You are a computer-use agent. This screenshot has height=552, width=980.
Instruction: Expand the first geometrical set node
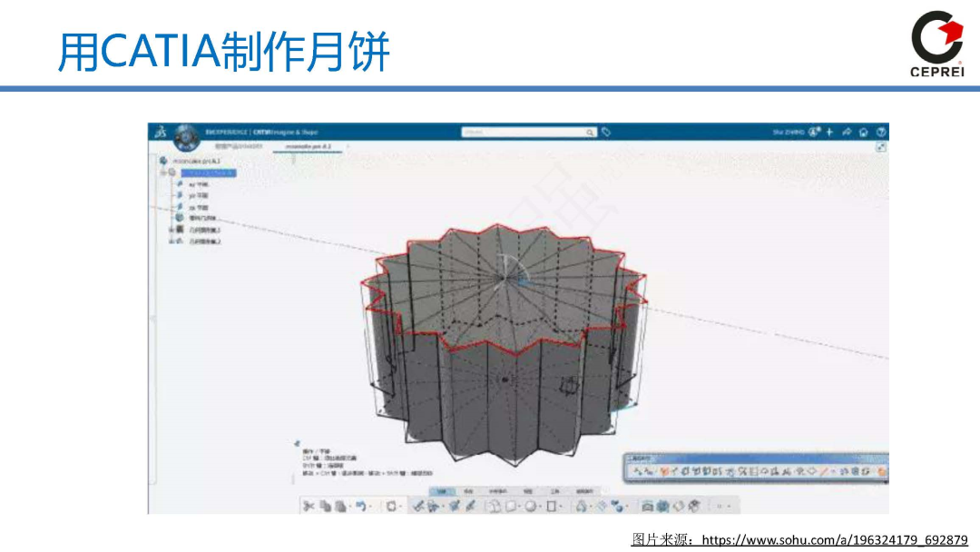click(171, 230)
